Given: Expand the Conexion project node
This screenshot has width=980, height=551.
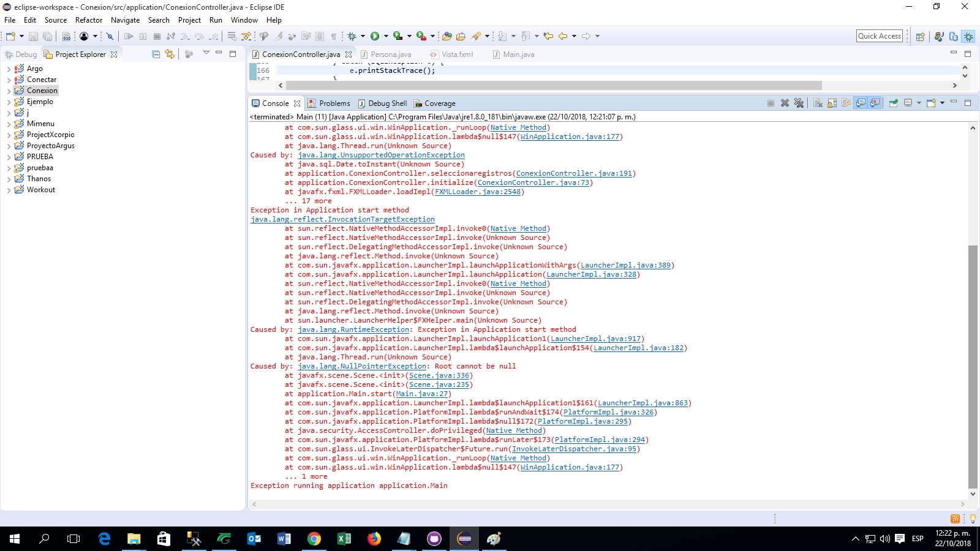Looking at the screenshot, I should pyautogui.click(x=8, y=90).
